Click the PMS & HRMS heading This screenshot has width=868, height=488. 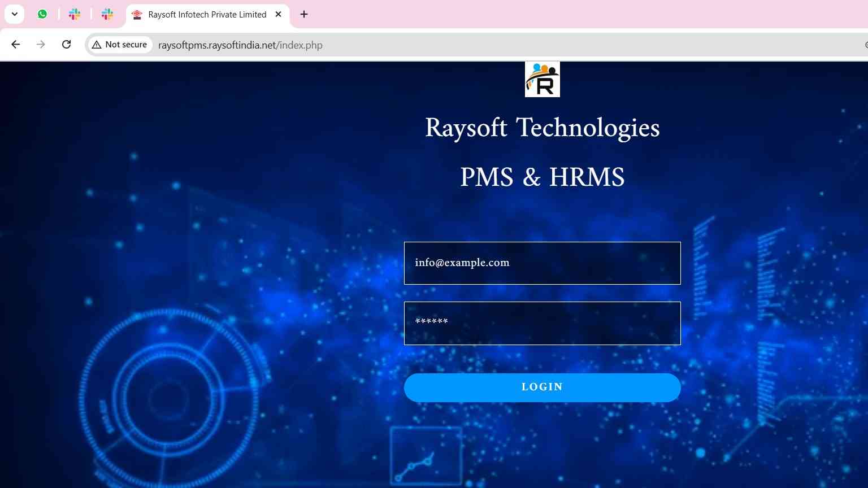point(542,177)
